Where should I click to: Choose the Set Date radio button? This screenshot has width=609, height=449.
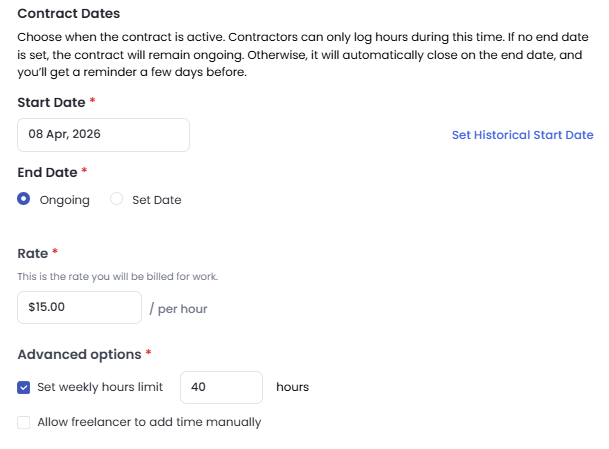tap(117, 199)
